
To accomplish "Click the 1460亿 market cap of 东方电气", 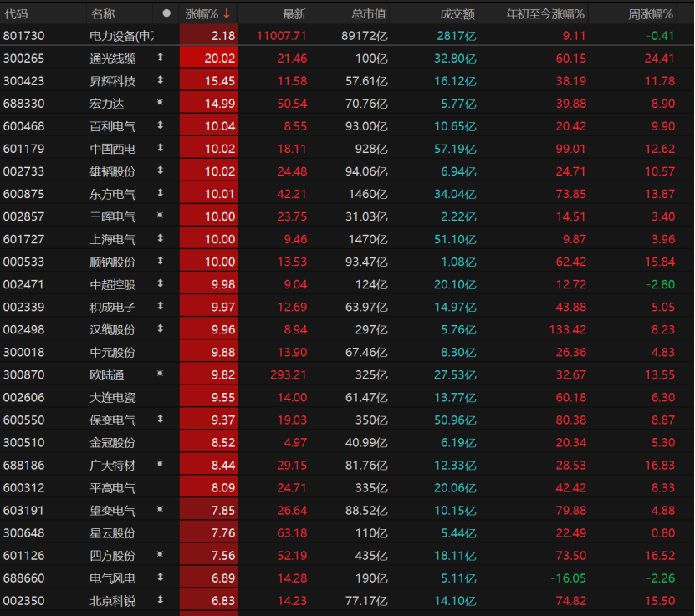I will pos(368,194).
